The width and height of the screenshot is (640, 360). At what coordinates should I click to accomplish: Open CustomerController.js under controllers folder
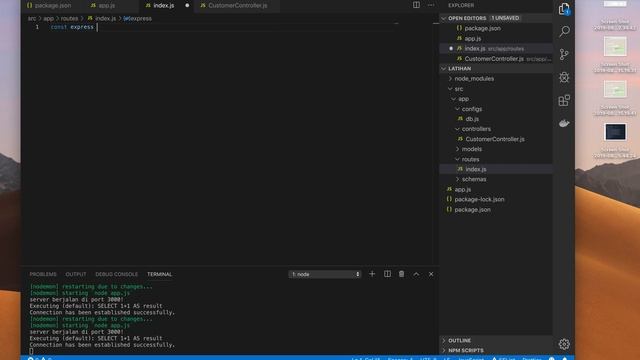point(495,139)
